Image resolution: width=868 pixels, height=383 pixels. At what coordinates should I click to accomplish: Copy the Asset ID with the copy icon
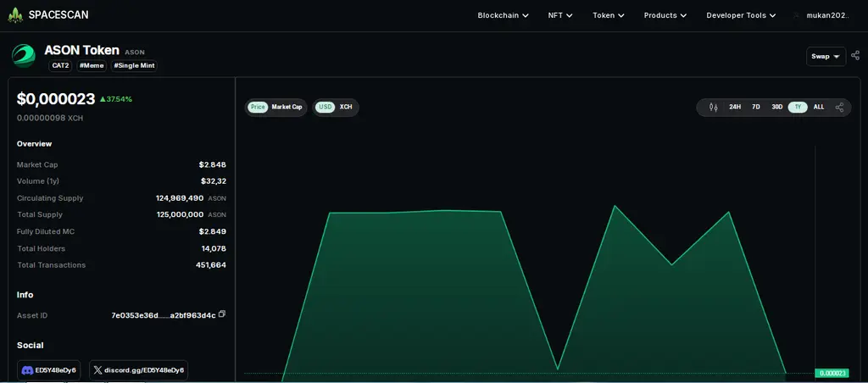222,314
